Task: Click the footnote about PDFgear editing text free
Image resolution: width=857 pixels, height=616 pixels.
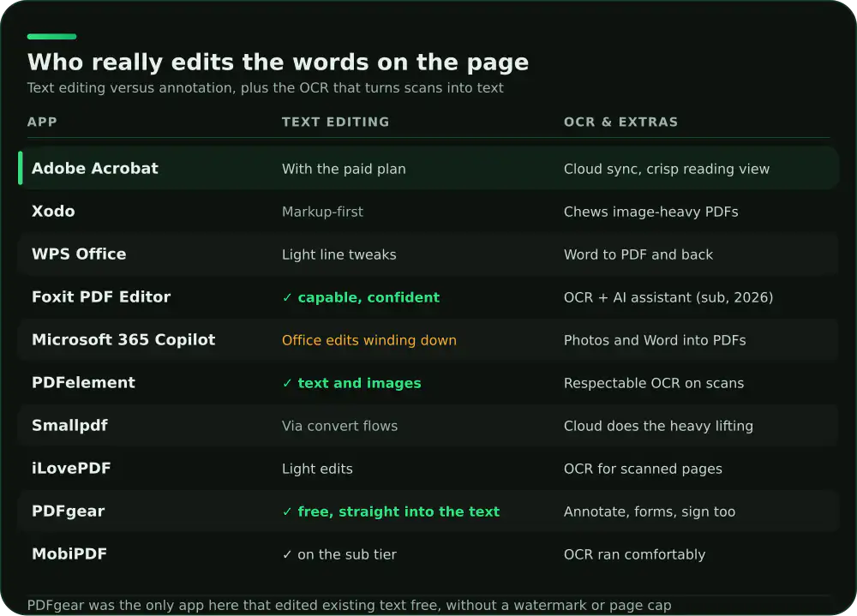Action: 350,606
